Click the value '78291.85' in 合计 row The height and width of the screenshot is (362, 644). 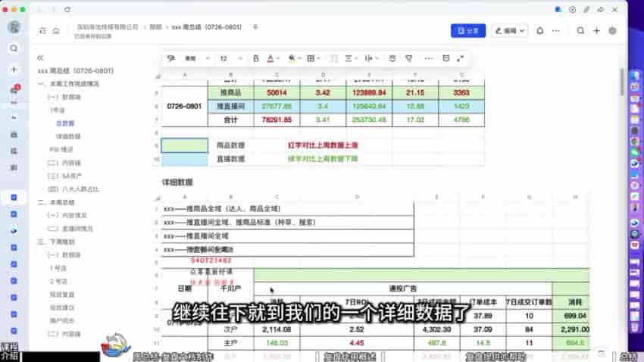pos(277,120)
